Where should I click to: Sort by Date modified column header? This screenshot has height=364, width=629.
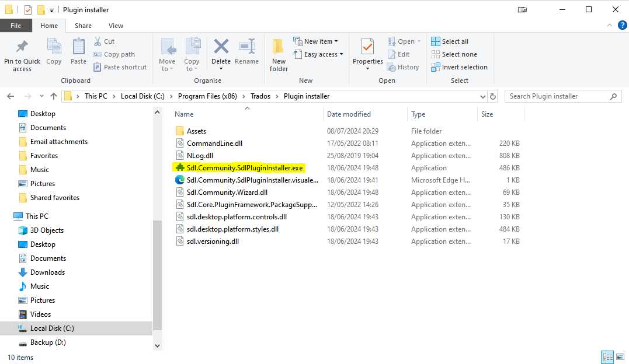[349, 114]
